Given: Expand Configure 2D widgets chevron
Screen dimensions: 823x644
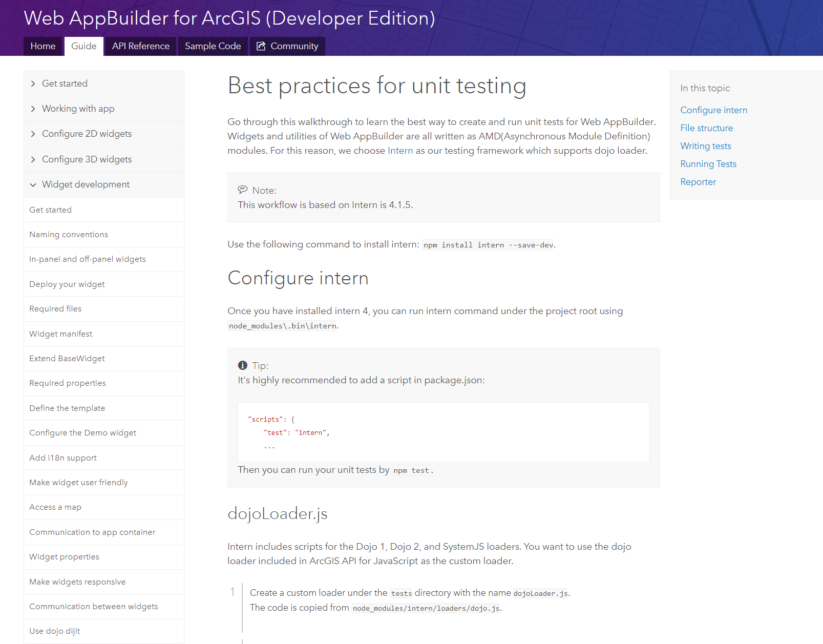Looking at the screenshot, I should click(33, 134).
